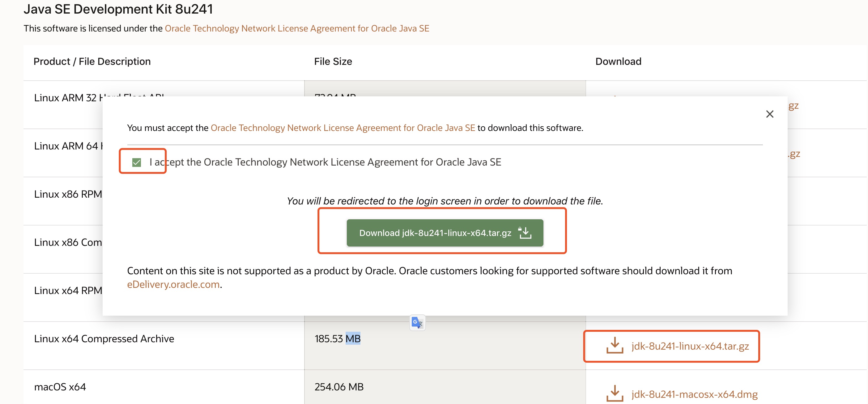
Task: Click the File Size column header
Action: (333, 61)
